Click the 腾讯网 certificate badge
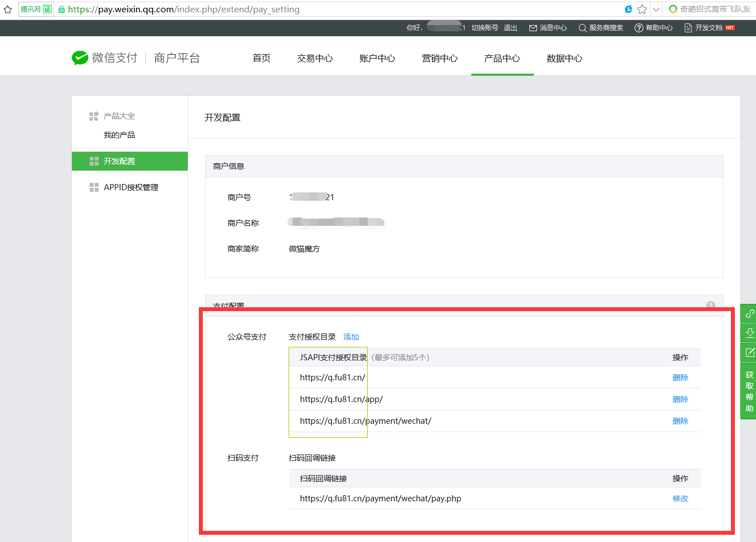The image size is (756, 542). pos(36,9)
